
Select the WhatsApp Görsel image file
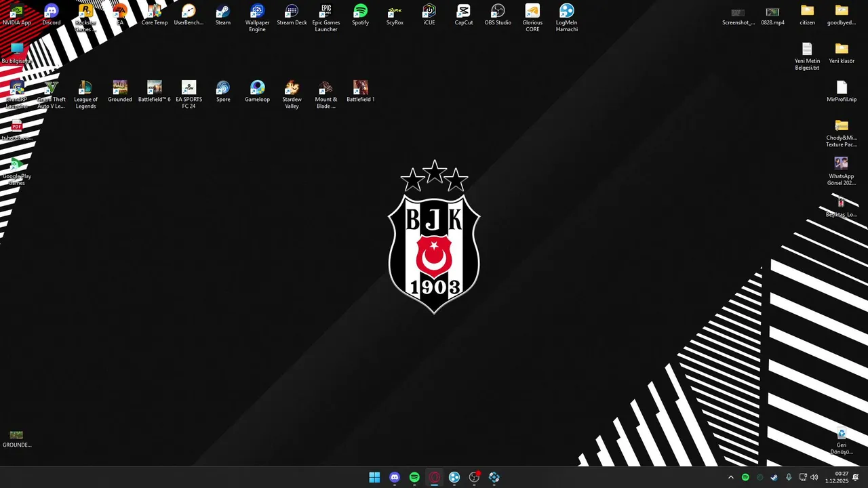click(x=842, y=171)
